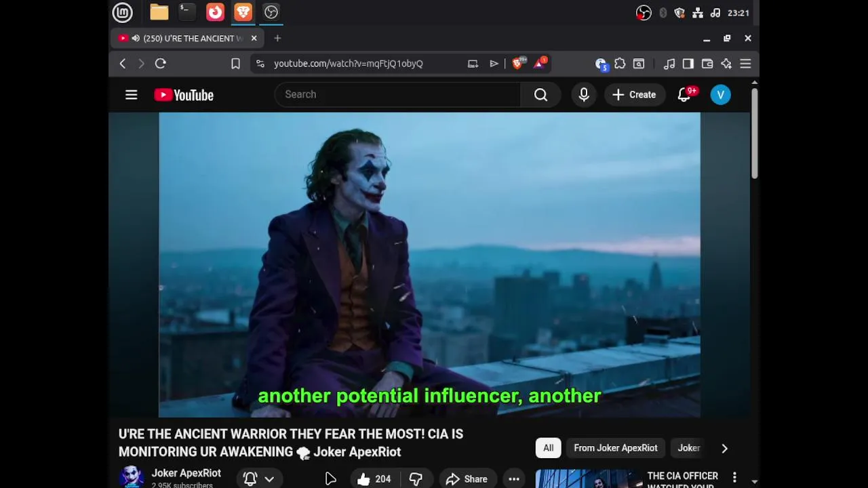Show more filter chips with the arrow

pyautogui.click(x=724, y=448)
